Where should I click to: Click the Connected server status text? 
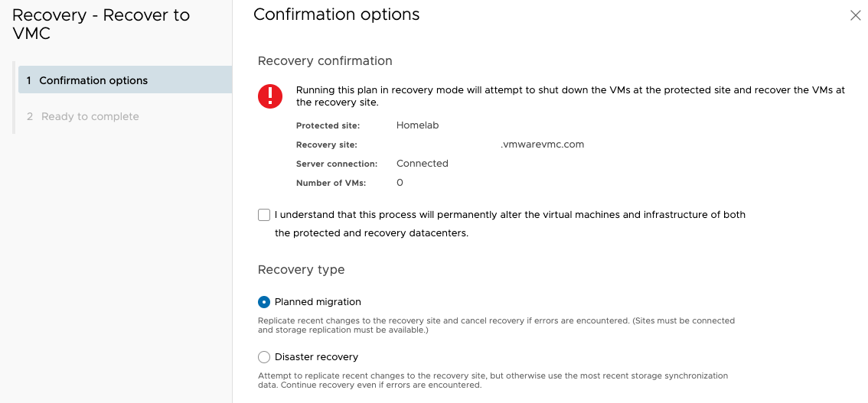[422, 164]
